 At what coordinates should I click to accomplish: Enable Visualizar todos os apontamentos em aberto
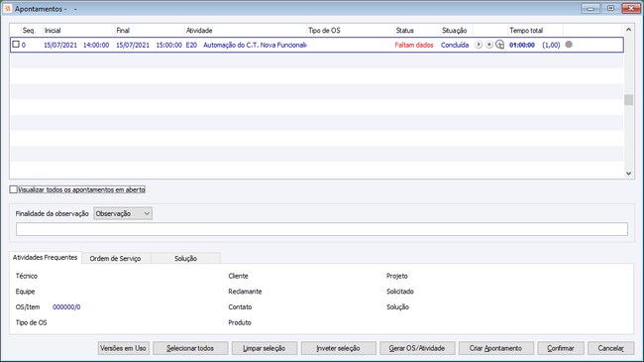pos(13,189)
